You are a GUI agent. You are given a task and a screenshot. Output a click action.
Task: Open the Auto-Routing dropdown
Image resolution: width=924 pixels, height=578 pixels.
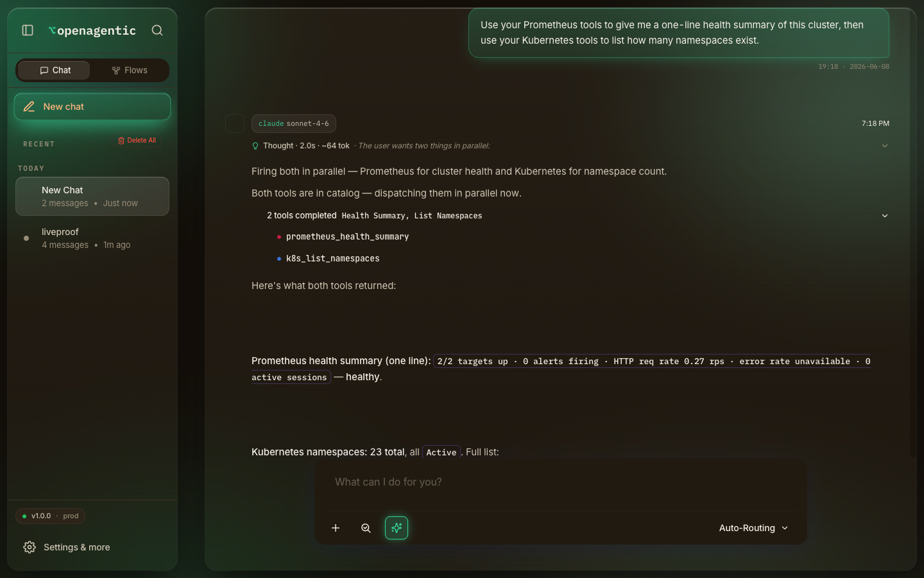coord(754,528)
